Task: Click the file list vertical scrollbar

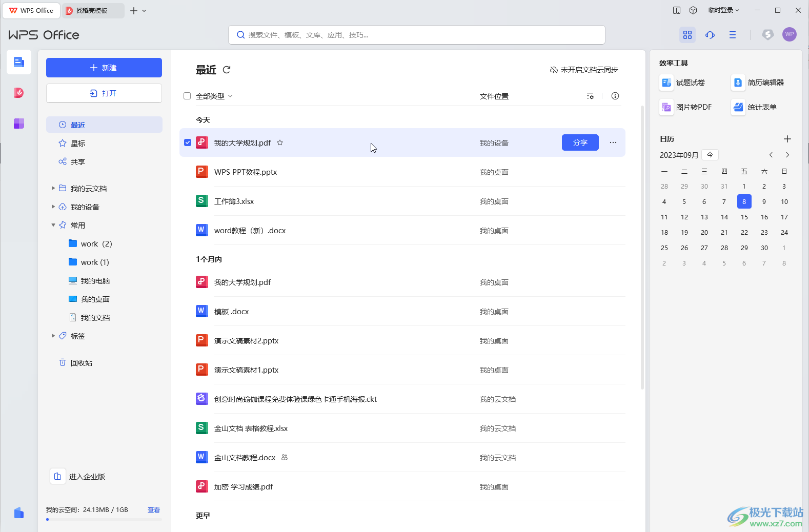Action: pos(642,248)
